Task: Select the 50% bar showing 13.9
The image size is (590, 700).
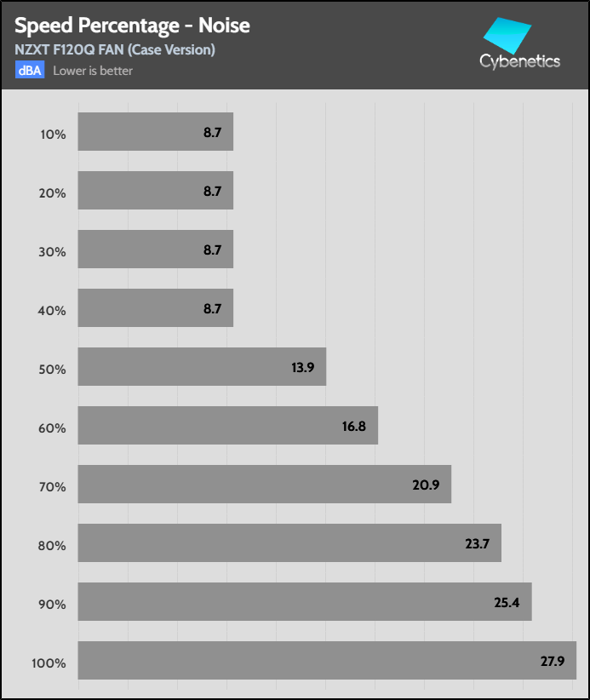Action: [x=202, y=367]
